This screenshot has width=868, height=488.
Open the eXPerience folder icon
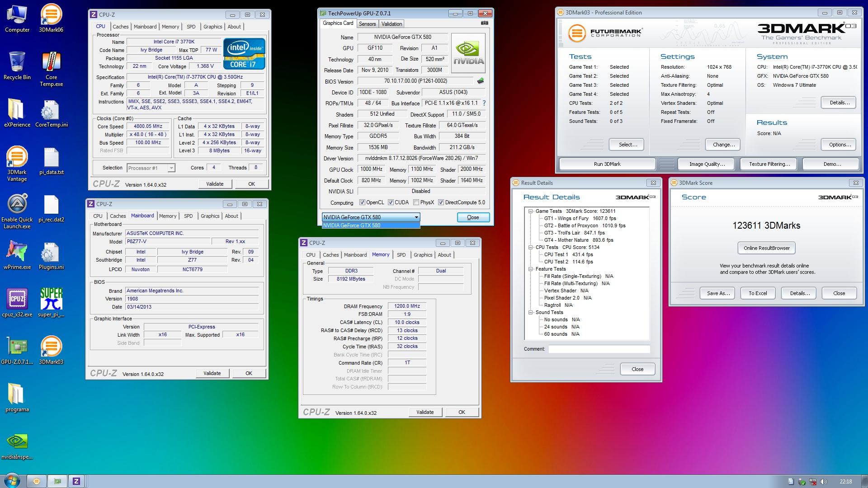pyautogui.click(x=17, y=113)
